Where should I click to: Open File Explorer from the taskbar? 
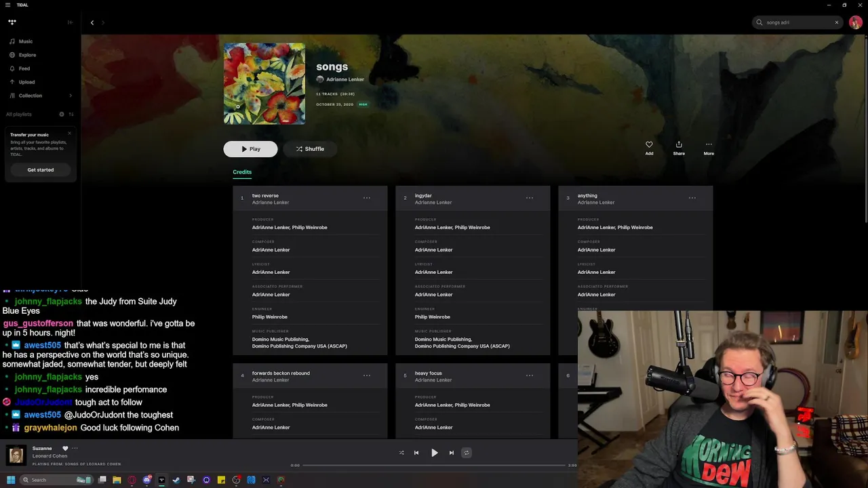(117, 480)
